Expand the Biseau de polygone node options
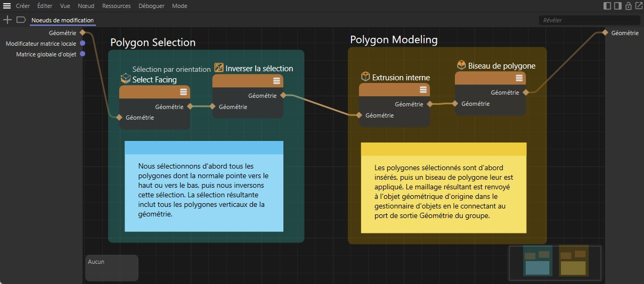644x284 pixels. 519,78
